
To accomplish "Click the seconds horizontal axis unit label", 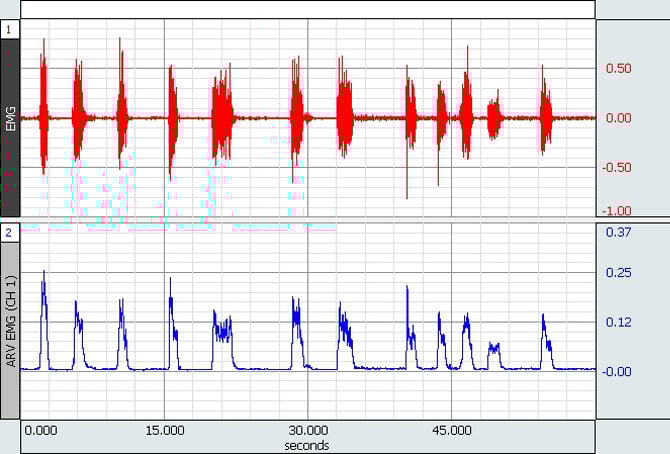I will [307, 445].
